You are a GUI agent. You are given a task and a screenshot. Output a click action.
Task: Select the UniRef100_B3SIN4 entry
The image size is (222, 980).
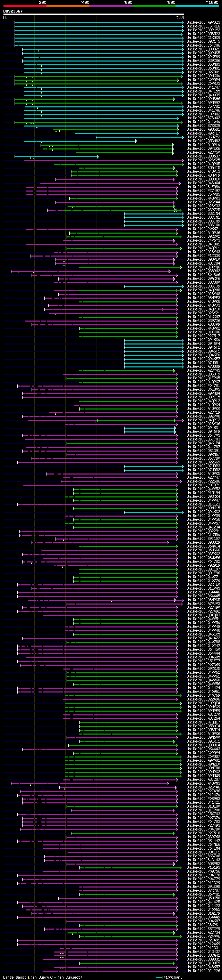[x=203, y=214]
